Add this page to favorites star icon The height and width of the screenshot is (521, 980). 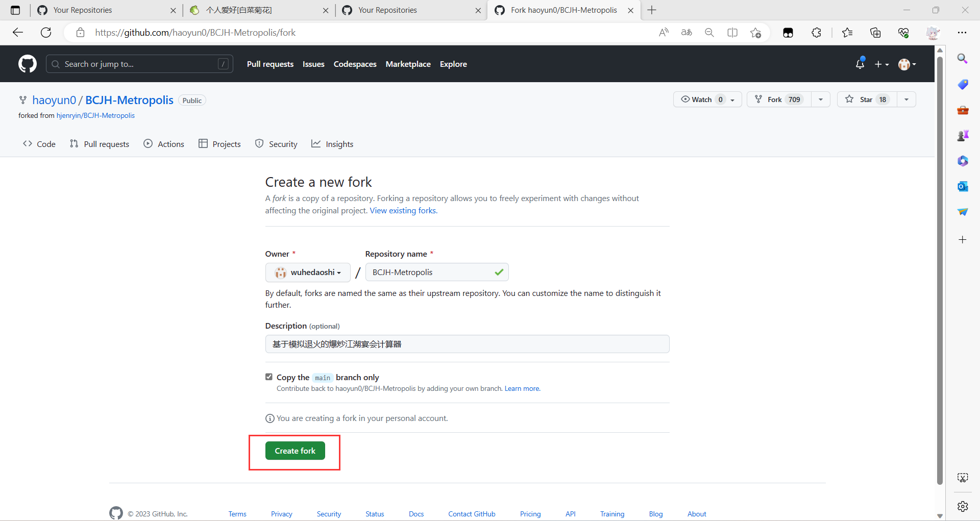click(x=756, y=33)
